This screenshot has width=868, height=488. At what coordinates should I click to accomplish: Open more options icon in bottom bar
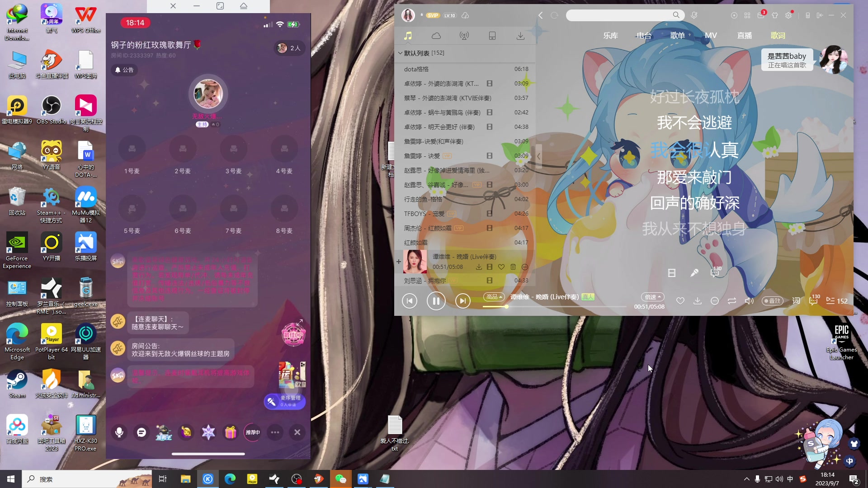[x=715, y=301]
